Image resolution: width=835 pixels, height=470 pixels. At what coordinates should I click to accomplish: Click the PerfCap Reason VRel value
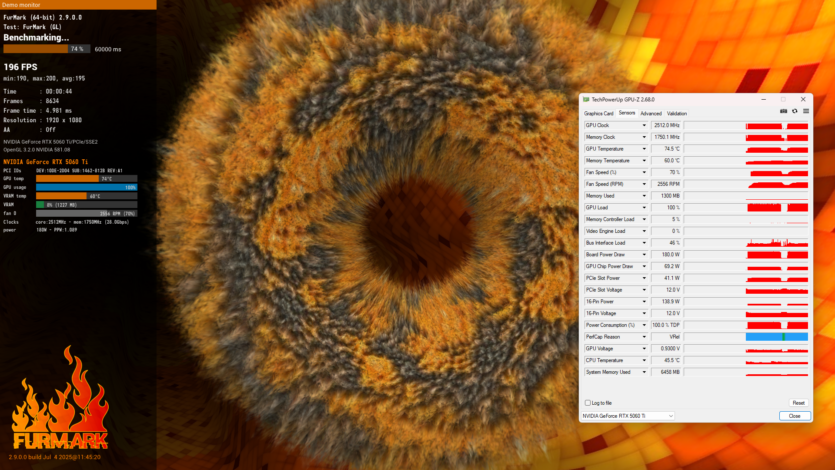pos(666,337)
